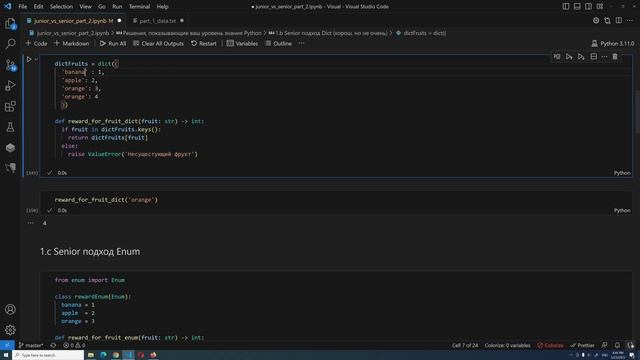Open errors and warnings indicator in status bar

pyautogui.click(x=74, y=345)
